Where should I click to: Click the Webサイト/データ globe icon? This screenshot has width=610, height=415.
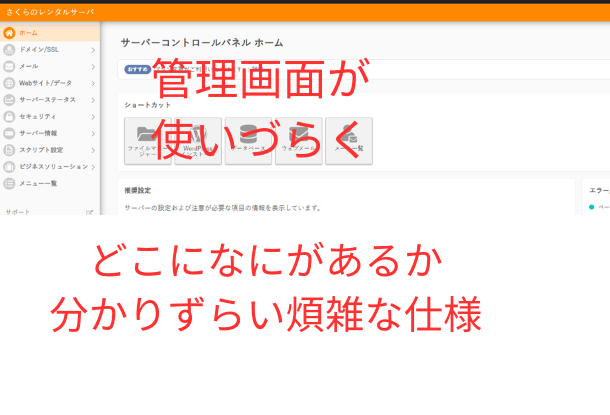point(9,83)
